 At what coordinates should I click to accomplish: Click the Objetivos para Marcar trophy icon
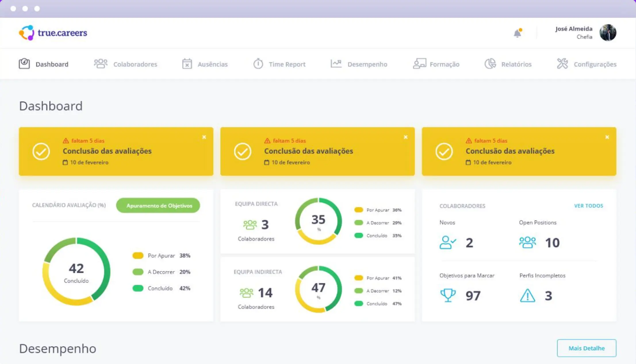448,295
